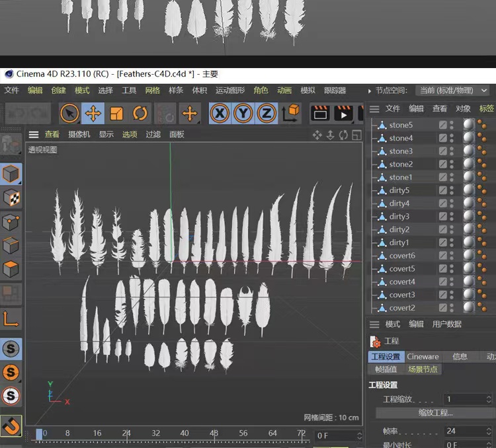The width and height of the screenshot is (496, 448).
Task: Select the Move tool in top toolbar
Action: click(93, 114)
